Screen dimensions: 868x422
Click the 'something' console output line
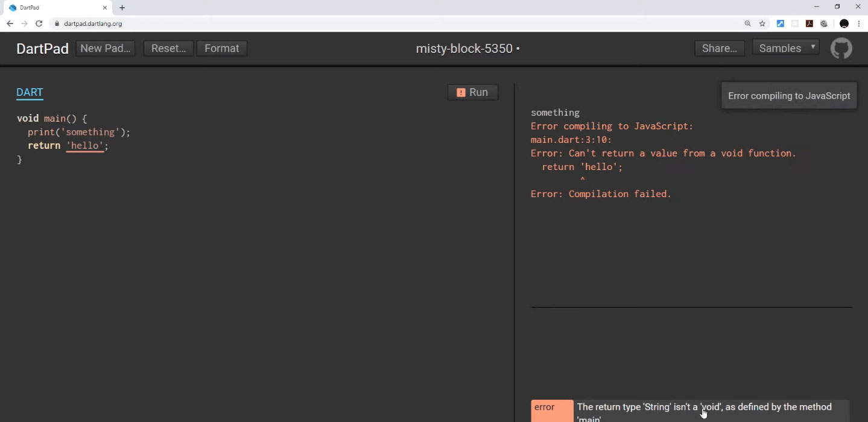tap(555, 113)
